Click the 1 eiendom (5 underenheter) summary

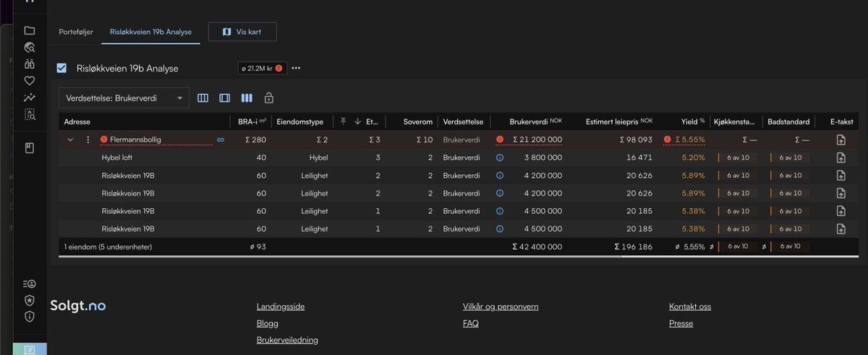pyautogui.click(x=109, y=247)
